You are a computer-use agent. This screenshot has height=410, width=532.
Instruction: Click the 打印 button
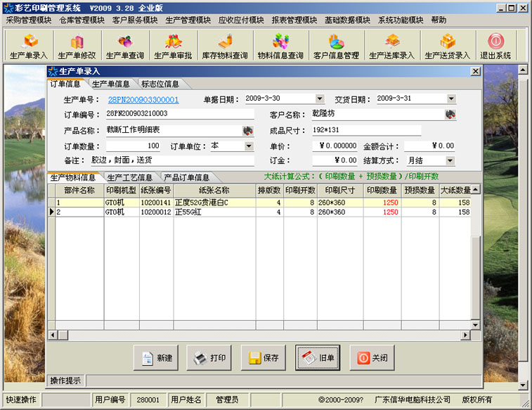(x=210, y=357)
